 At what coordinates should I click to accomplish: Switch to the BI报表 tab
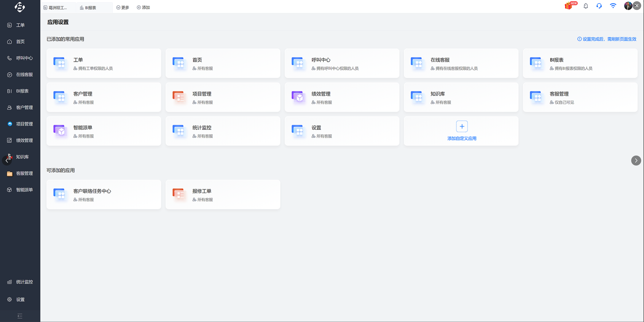click(x=94, y=8)
